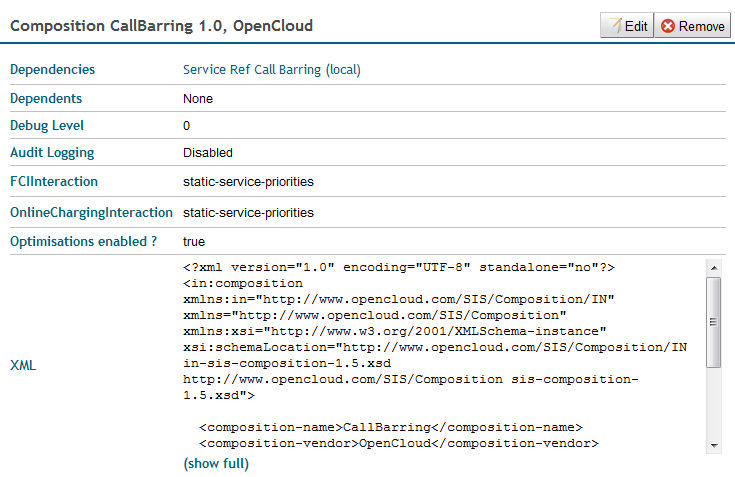Screen dimensions: 735x477
Task: Click the XML scrollbar track below the thumb
Action: pyautogui.click(x=713, y=405)
